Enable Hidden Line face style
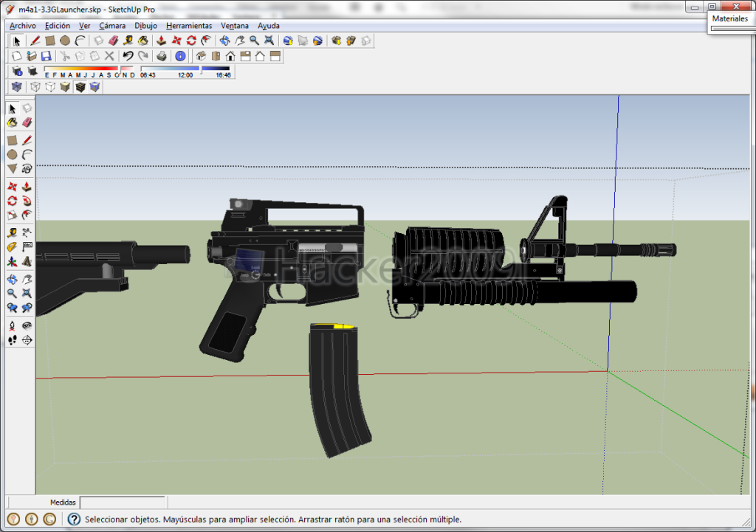The width and height of the screenshot is (756, 532). (50, 87)
